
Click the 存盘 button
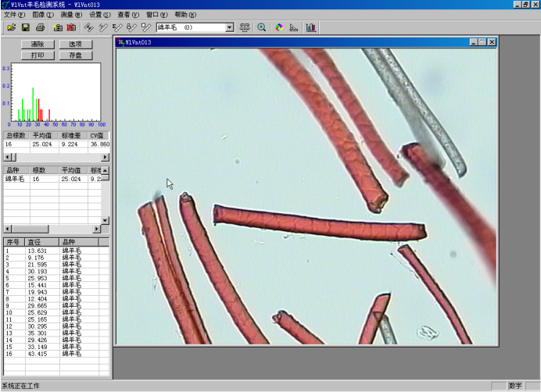(76, 55)
